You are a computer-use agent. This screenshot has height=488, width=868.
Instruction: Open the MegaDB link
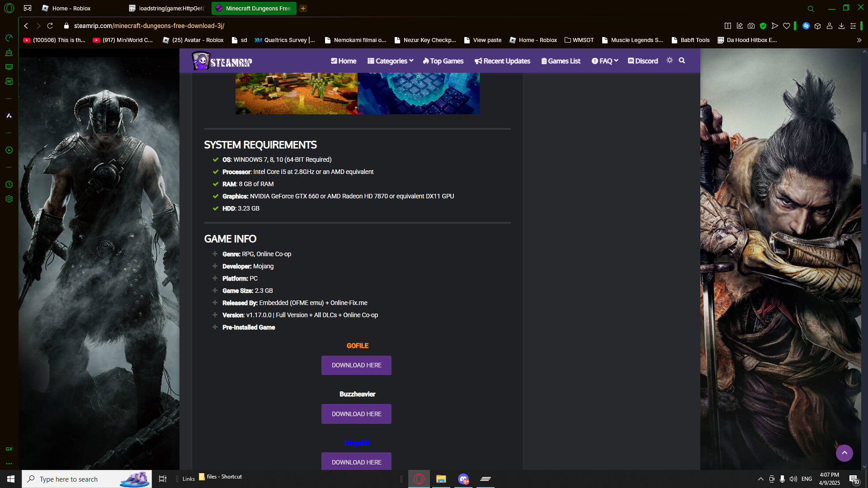coord(357,443)
